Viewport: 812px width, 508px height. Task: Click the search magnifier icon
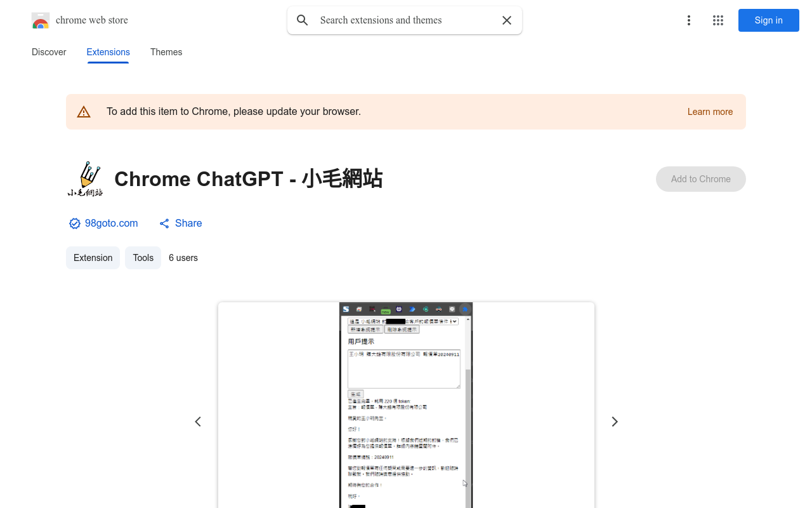(303, 20)
